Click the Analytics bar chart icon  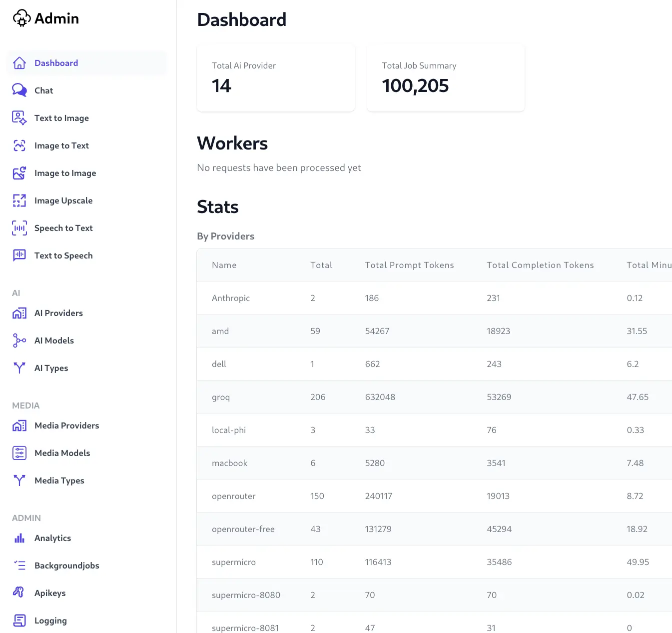[19, 538]
